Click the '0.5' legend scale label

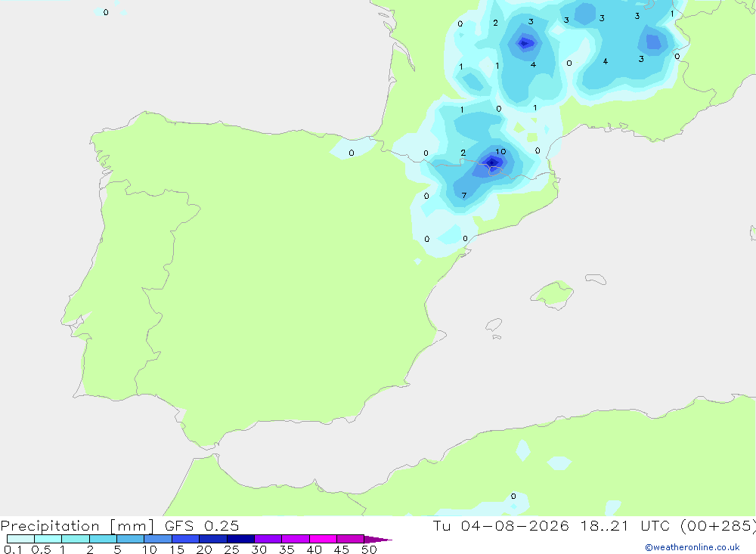(x=41, y=549)
